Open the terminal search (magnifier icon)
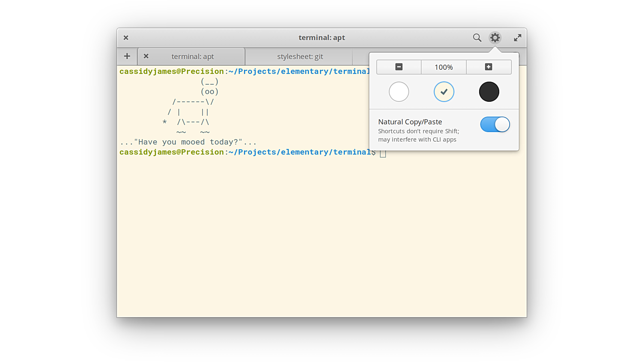Viewport: 644px width, 362px height. point(477,38)
